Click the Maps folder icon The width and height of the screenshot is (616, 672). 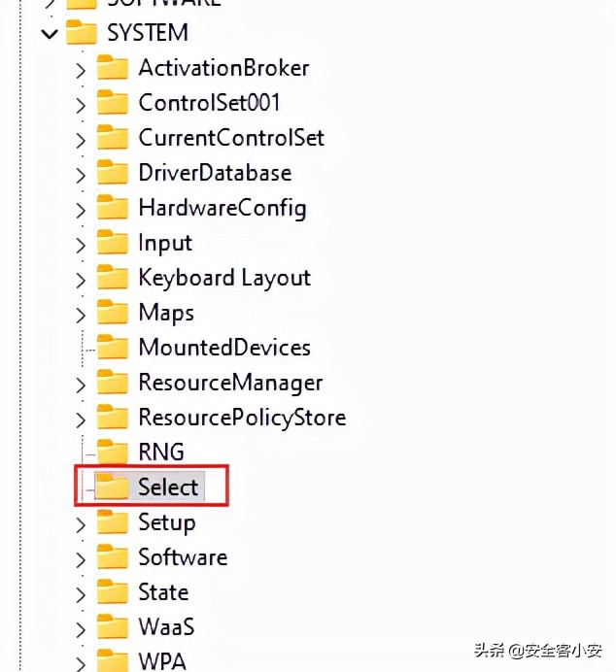click(113, 313)
